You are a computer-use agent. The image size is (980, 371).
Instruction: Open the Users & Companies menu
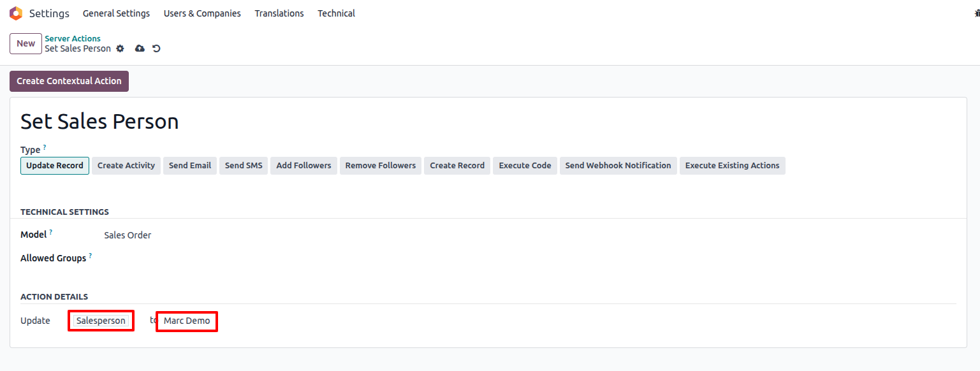click(x=202, y=13)
